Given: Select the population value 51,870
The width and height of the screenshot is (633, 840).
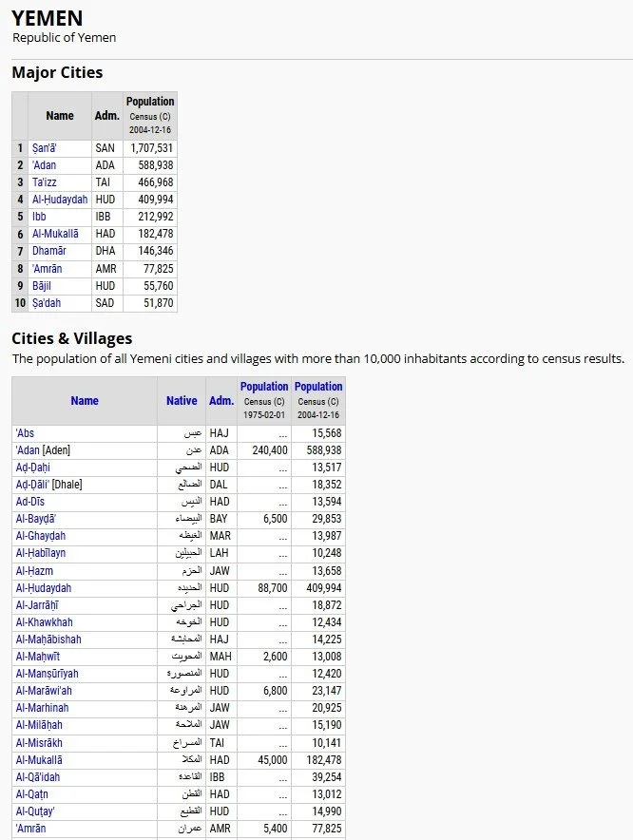Looking at the screenshot, I should coord(158,303).
